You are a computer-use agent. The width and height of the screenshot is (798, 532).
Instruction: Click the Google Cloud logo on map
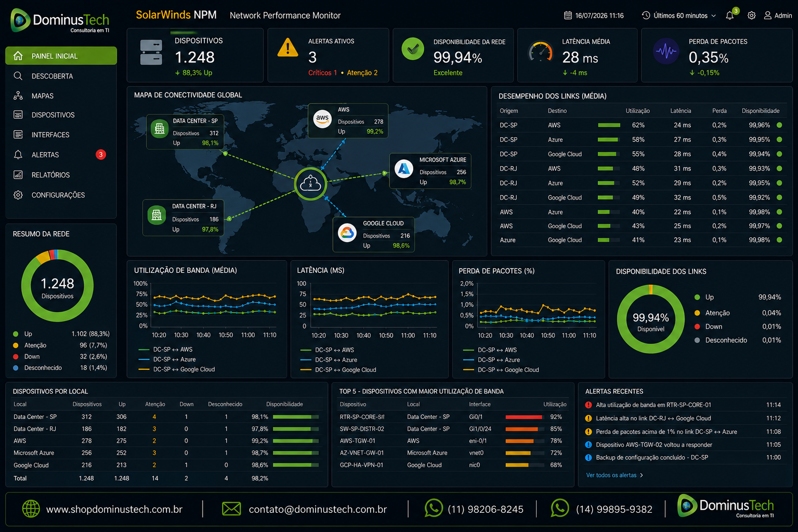click(x=347, y=232)
